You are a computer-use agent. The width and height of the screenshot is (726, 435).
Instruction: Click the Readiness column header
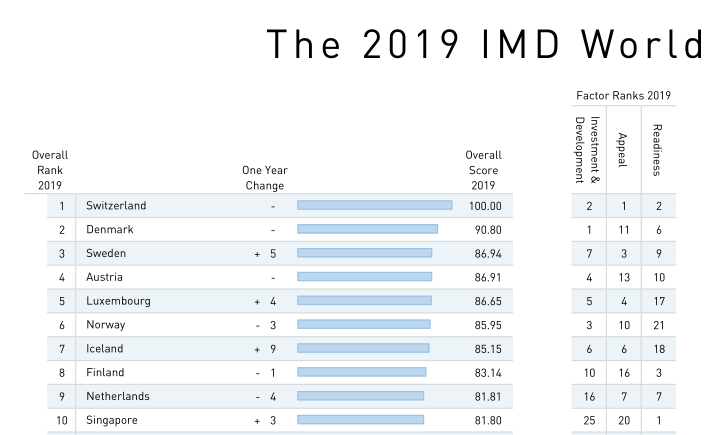tap(657, 149)
